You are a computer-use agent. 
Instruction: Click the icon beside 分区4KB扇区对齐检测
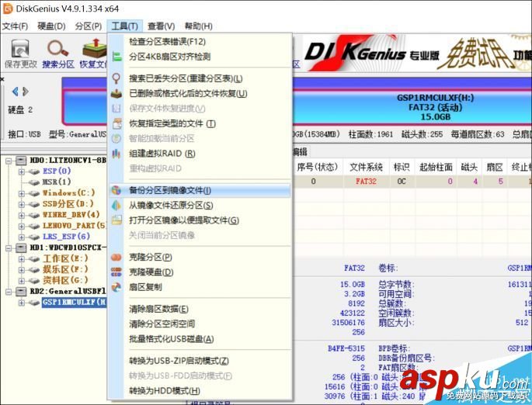[116, 57]
